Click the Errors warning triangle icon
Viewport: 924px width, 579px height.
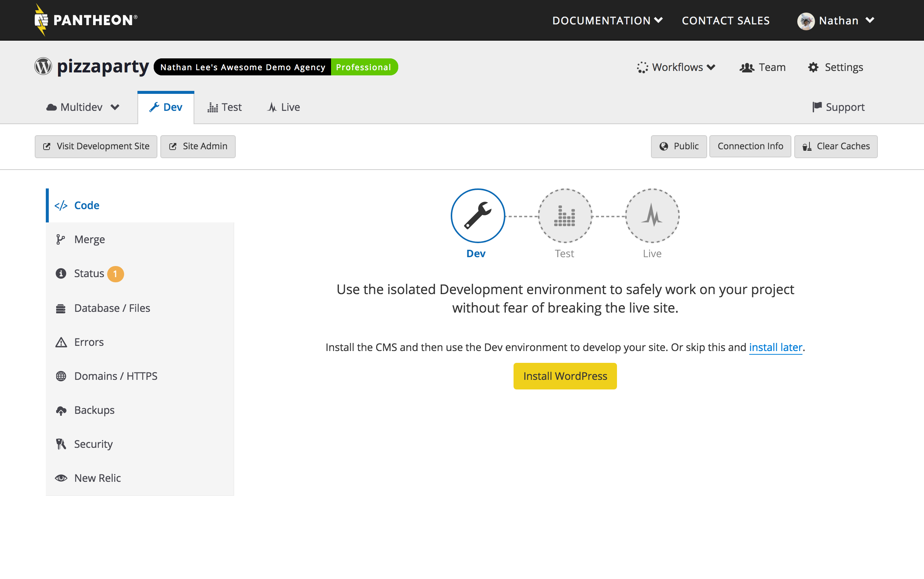click(61, 342)
